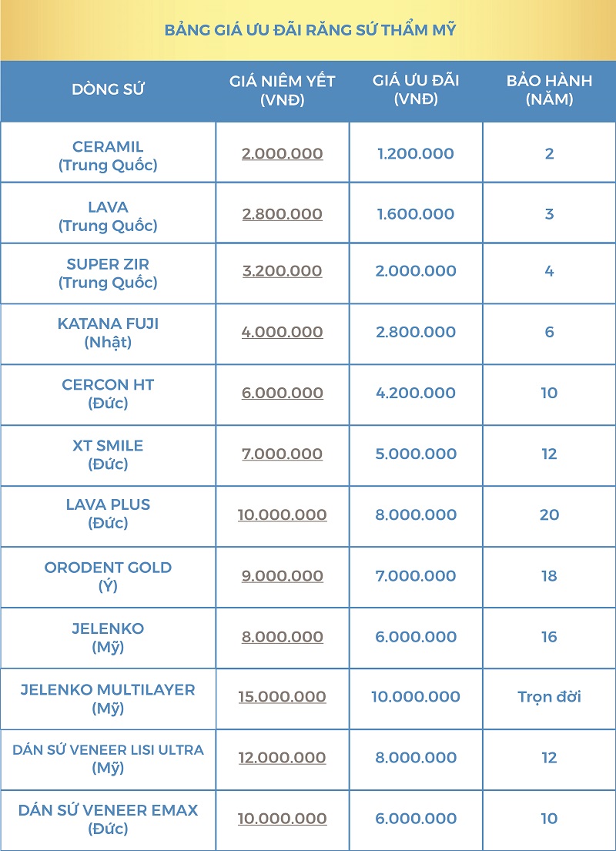
Task: Click the CERCON HT discounted price 4.200.000
Action: click(416, 393)
